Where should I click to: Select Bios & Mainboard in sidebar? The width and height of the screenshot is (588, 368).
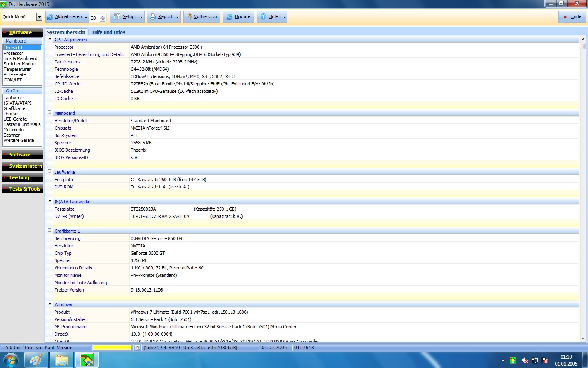tap(20, 58)
